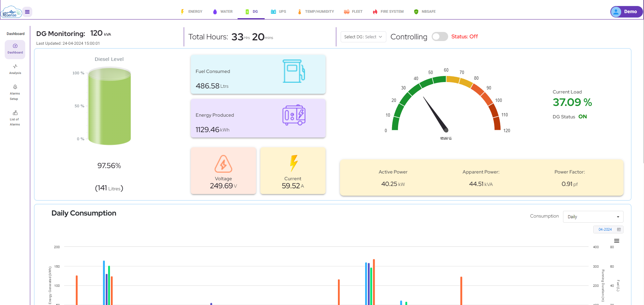The height and width of the screenshot is (305, 644).
Task: Click the Energy Produced 1129.46 kWh card
Action: pos(258,118)
